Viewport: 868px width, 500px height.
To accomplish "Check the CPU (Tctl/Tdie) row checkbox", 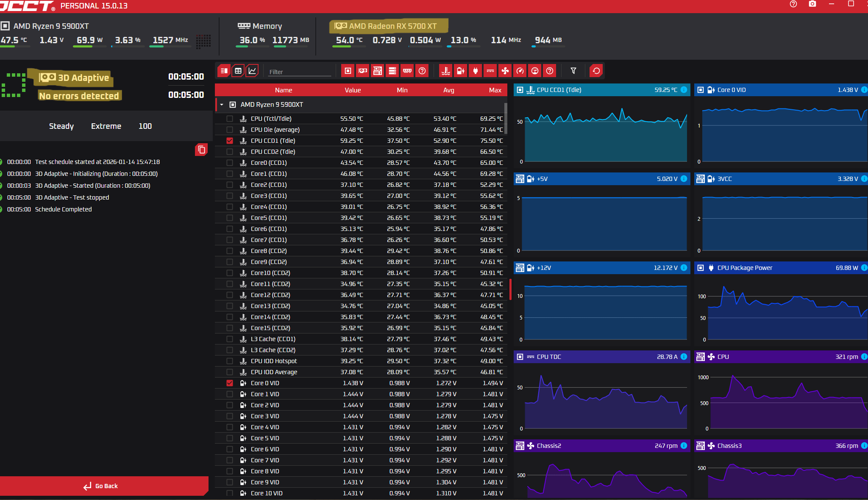I will pos(230,119).
